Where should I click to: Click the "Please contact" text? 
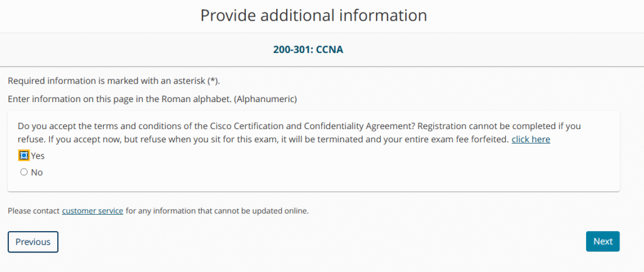(x=33, y=211)
